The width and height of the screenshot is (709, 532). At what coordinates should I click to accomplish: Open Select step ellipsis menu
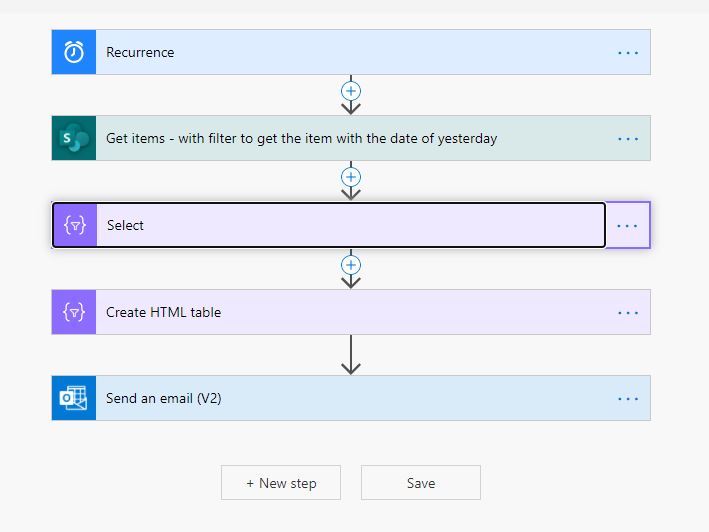(627, 226)
